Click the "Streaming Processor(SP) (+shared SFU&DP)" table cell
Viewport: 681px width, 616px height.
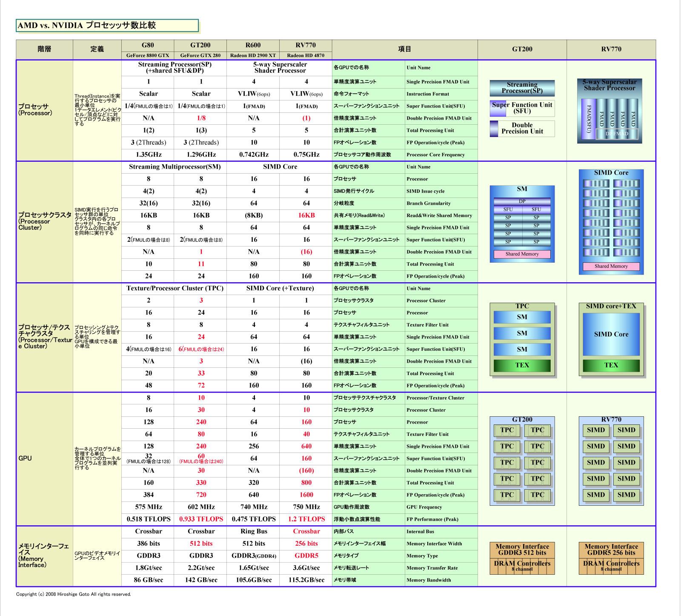[x=175, y=68]
